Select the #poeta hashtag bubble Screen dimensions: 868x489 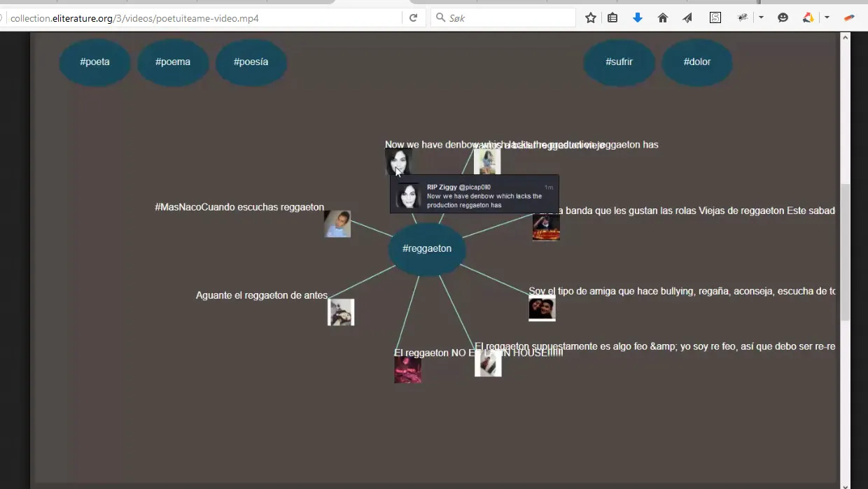(x=94, y=62)
